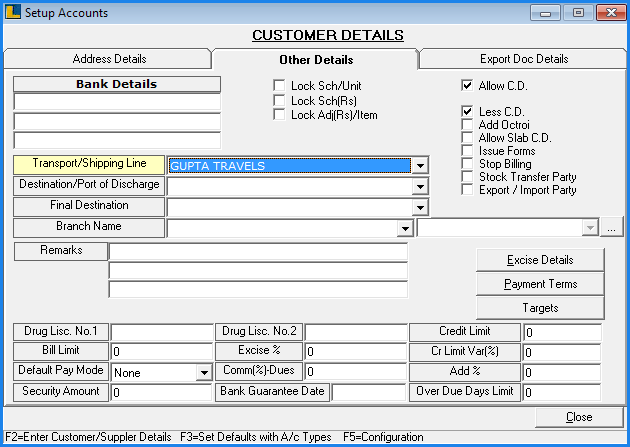Check the Add Octroi option
This screenshot has height=447, width=630.
467,125
